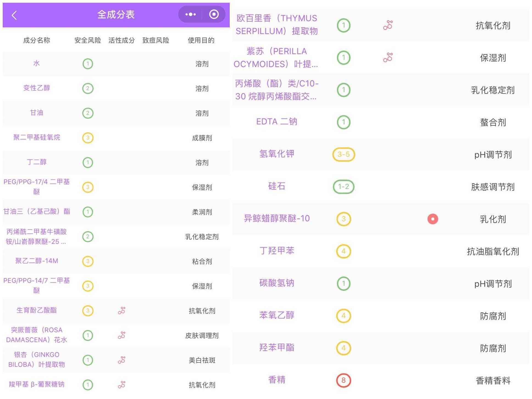The width and height of the screenshot is (532, 399).
Task: Expand the truncated 丙烯酸（酯）类/C10-30 name
Action: (x=276, y=90)
